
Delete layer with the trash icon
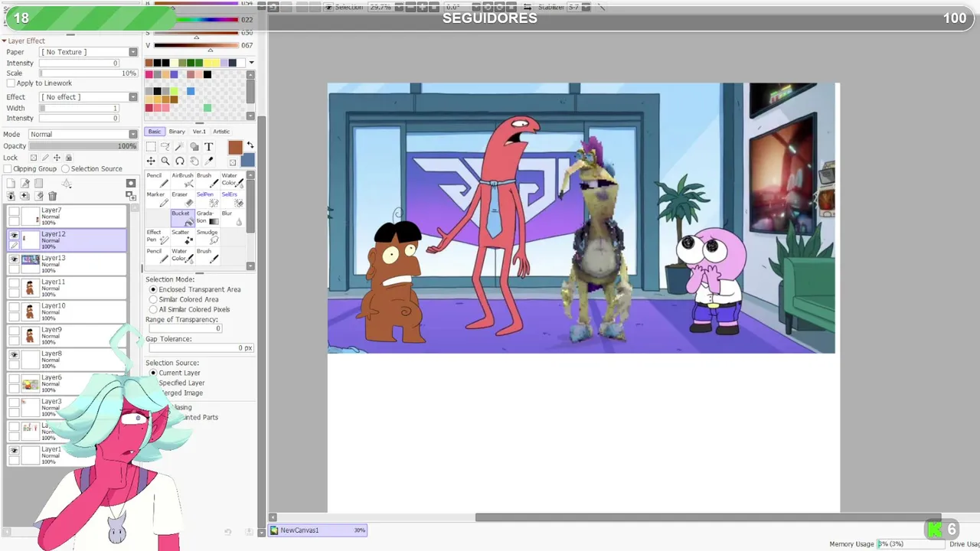pyautogui.click(x=52, y=196)
